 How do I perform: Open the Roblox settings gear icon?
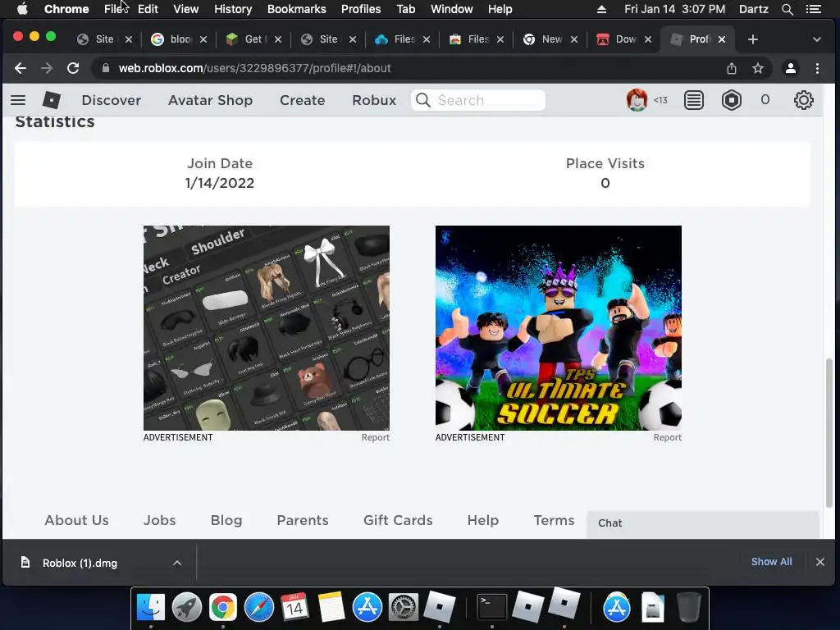coord(804,100)
